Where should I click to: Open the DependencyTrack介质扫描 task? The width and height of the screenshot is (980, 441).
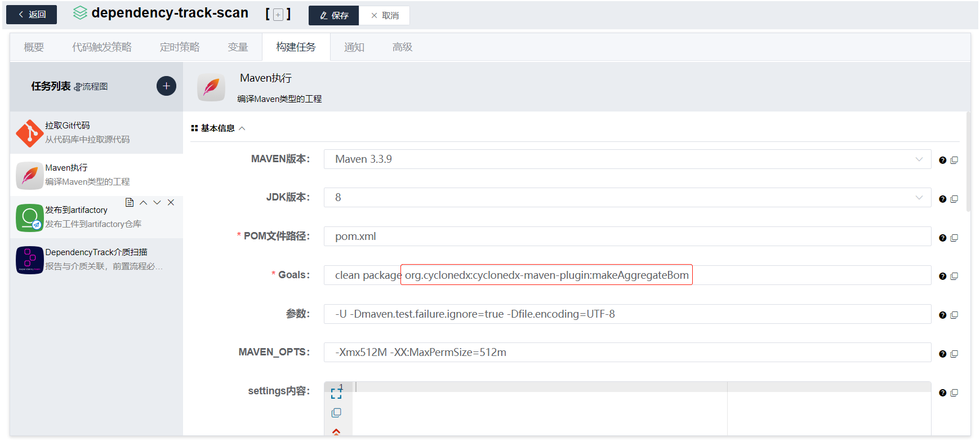click(96, 259)
